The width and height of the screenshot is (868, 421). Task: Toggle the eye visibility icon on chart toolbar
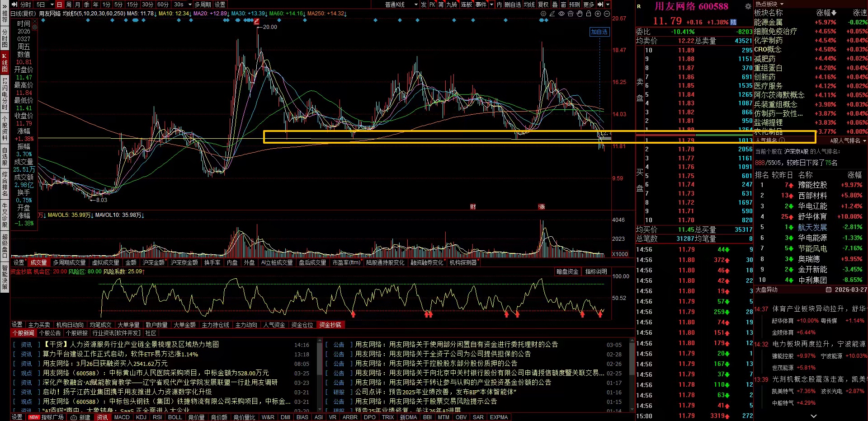click(x=561, y=14)
